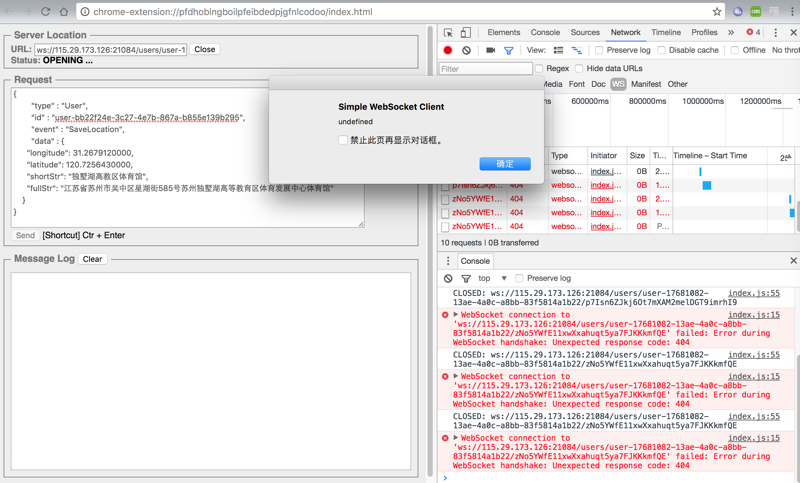Viewport: 800px width, 483px height.
Task: Switch to large request rows view
Action: tap(559, 50)
